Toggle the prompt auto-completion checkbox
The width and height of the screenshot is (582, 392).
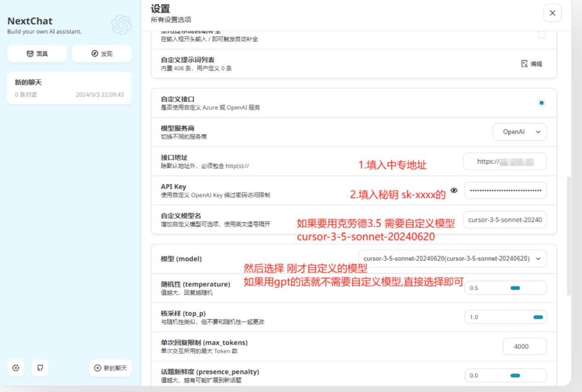click(x=542, y=34)
